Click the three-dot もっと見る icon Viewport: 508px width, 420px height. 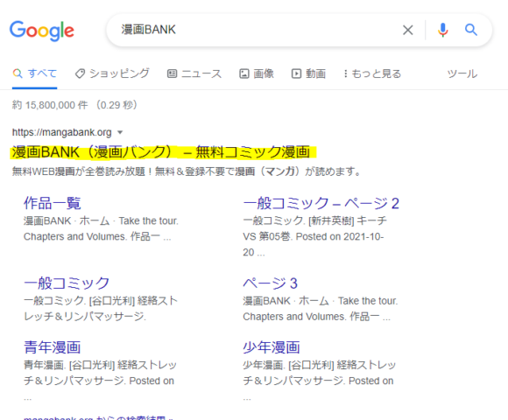[x=346, y=73]
